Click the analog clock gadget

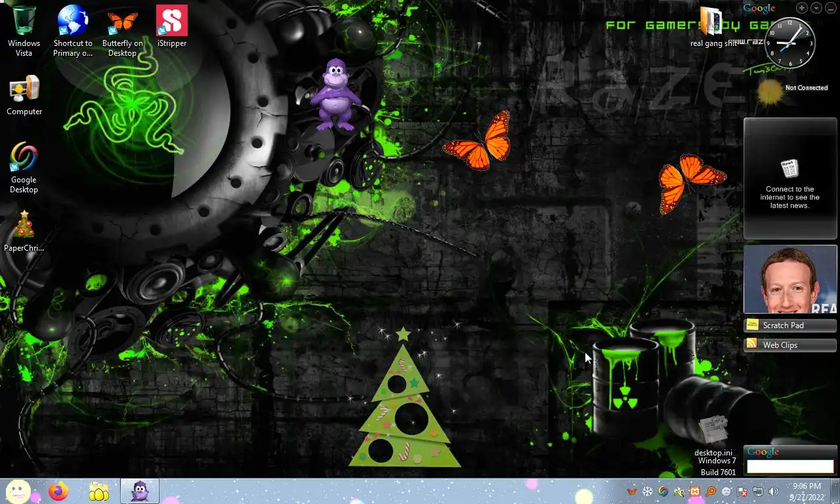click(x=790, y=43)
